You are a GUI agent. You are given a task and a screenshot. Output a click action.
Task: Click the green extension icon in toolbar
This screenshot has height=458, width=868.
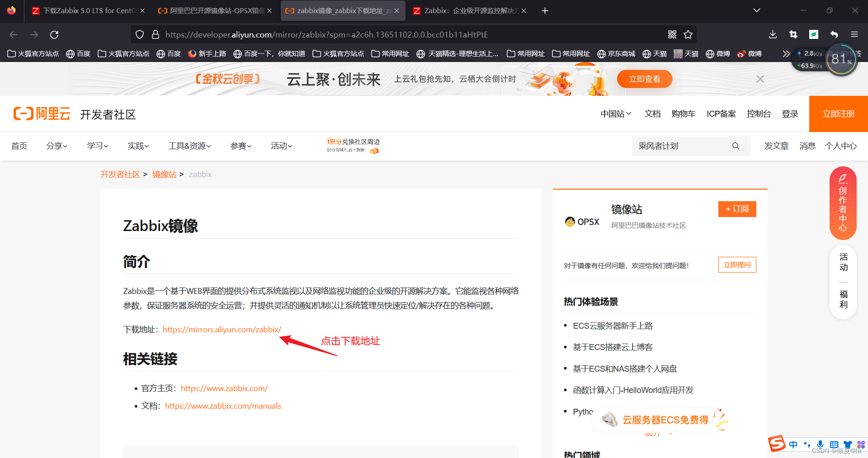point(814,34)
